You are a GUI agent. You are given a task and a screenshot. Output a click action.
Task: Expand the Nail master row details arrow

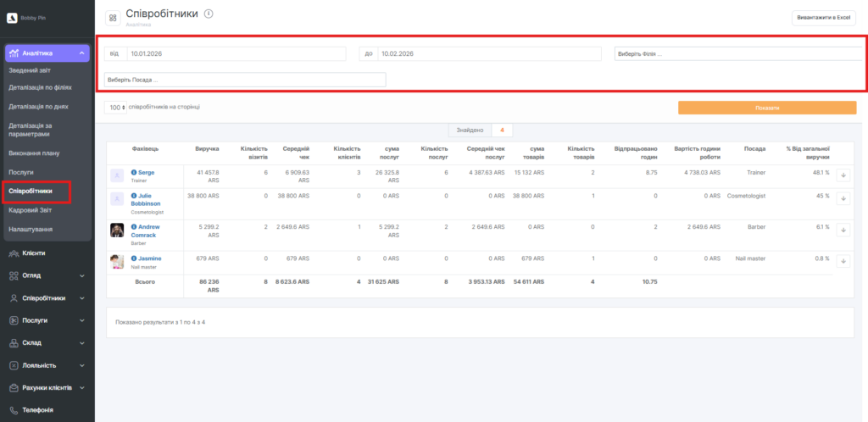click(x=844, y=262)
